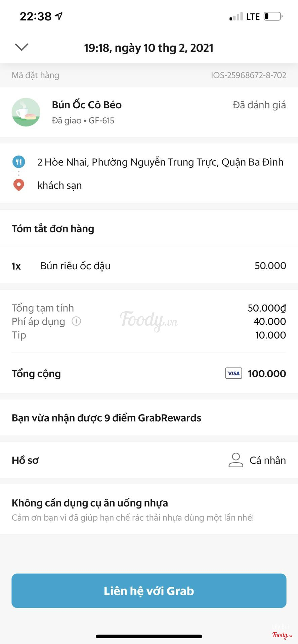Tap the khách sạn delivery destination

(x=60, y=185)
